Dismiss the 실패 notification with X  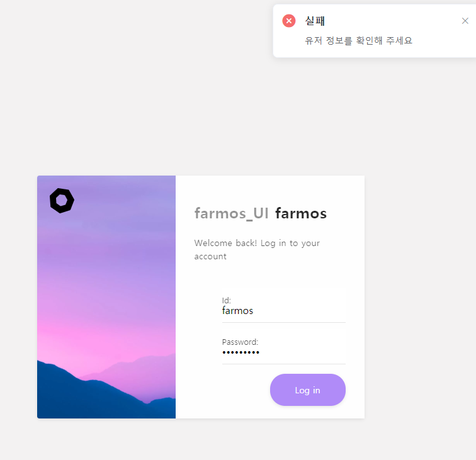pos(465,21)
